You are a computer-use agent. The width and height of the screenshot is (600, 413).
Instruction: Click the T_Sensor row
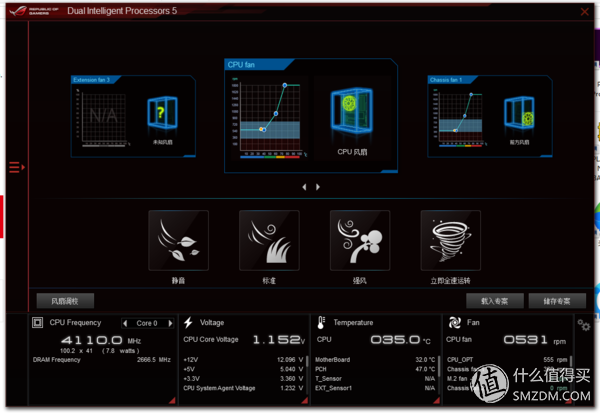point(375,379)
